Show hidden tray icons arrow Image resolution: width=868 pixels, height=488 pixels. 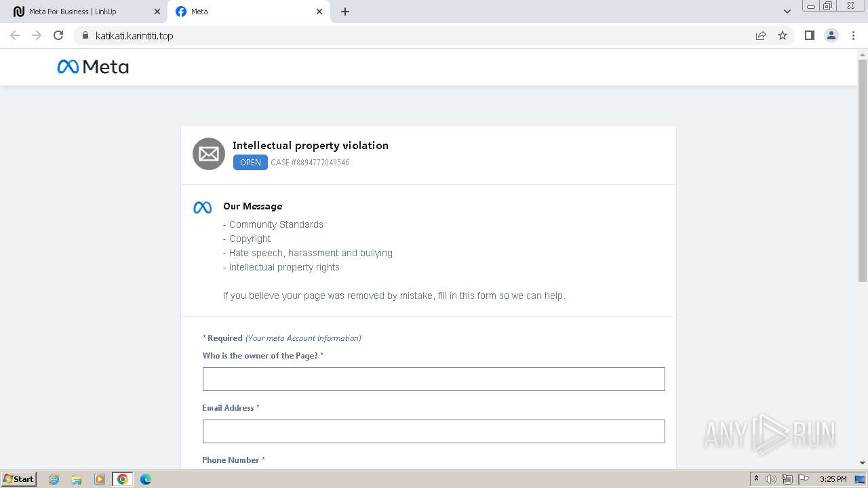[x=756, y=479]
